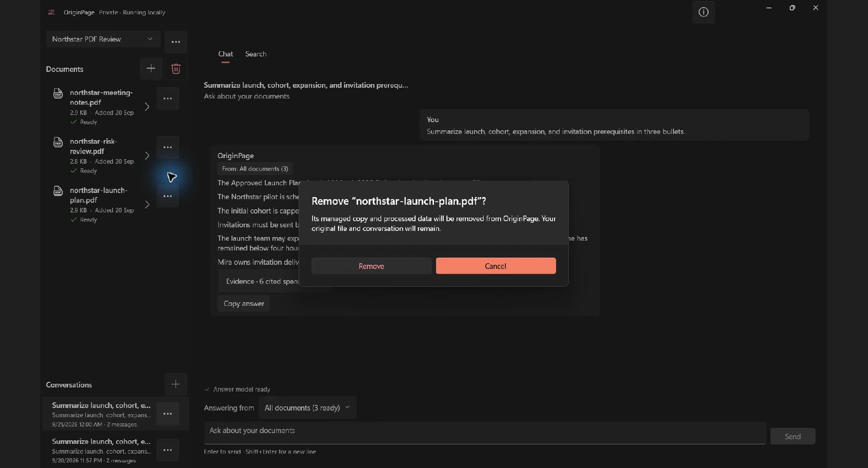Start a new conversation with plus icon

tap(175, 384)
